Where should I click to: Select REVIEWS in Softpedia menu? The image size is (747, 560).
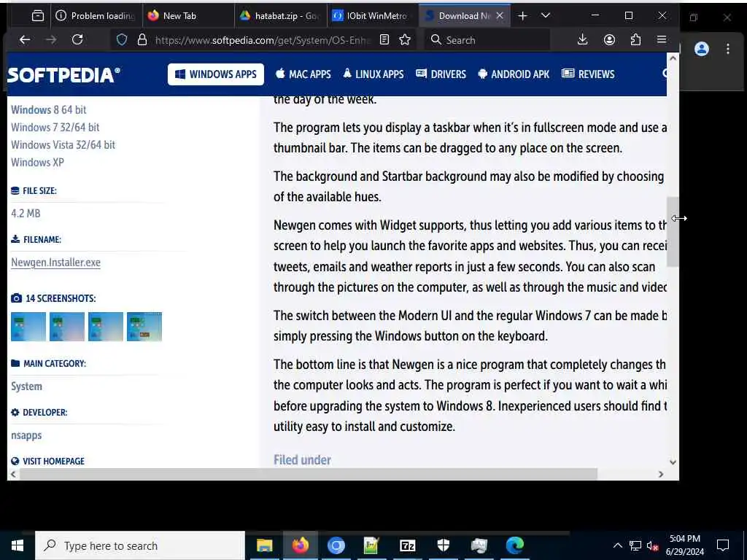pos(589,74)
